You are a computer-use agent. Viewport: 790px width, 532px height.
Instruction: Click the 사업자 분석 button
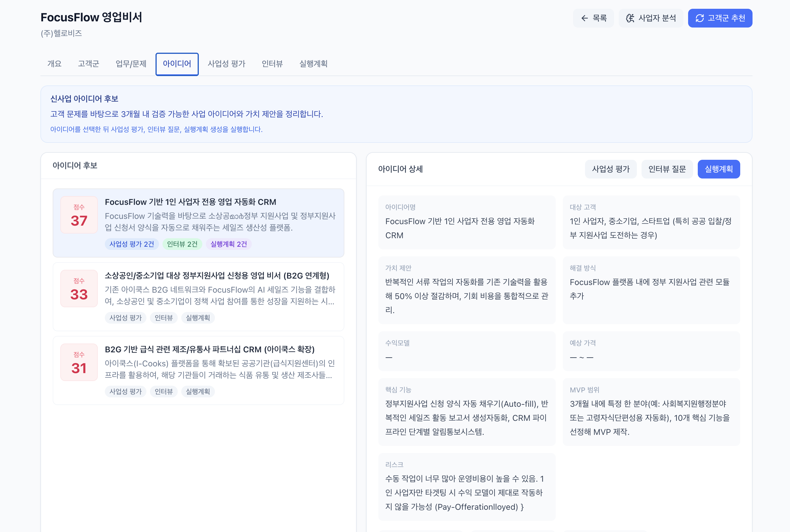click(x=651, y=18)
